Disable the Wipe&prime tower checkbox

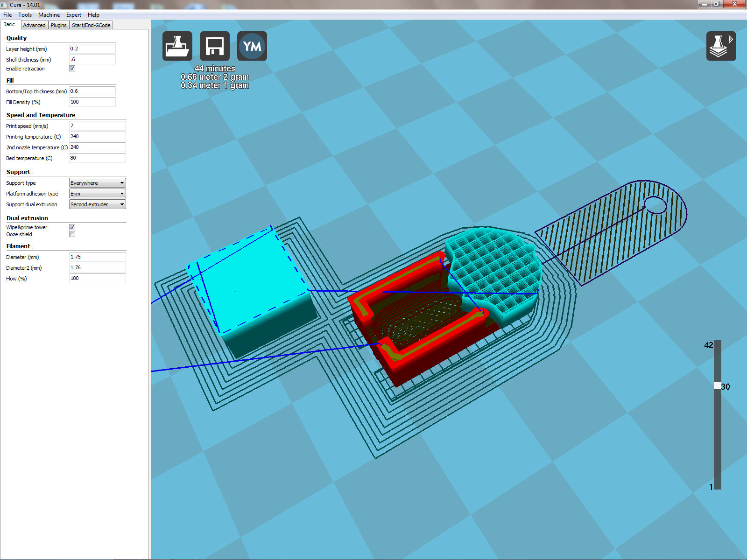72,227
